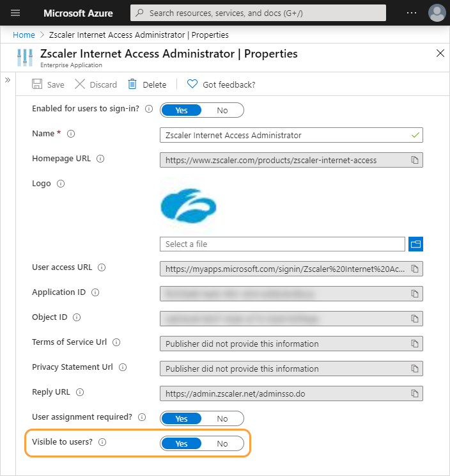Click the user account avatar icon
The height and width of the screenshot is (476, 450).
(437, 13)
